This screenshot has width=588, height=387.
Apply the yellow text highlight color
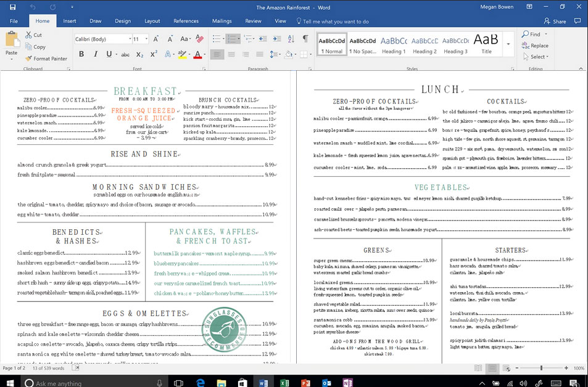(182, 54)
